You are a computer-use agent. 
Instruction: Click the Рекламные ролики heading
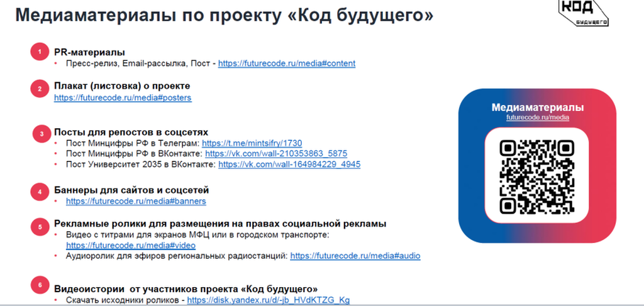(220, 224)
